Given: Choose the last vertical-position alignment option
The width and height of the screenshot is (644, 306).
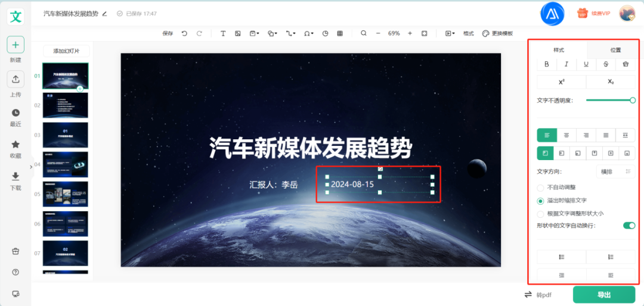Looking at the screenshot, I should coord(627,153).
